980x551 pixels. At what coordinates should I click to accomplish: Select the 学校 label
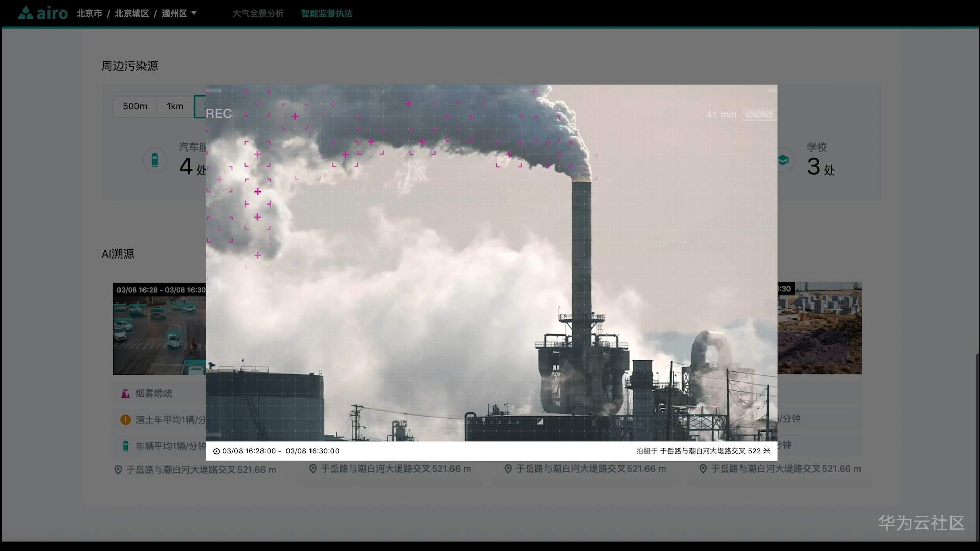coord(817,147)
